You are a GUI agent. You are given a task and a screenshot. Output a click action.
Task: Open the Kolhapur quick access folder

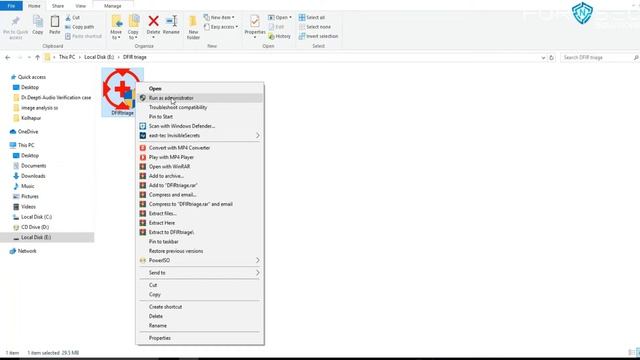pyautogui.click(x=31, y=118)
